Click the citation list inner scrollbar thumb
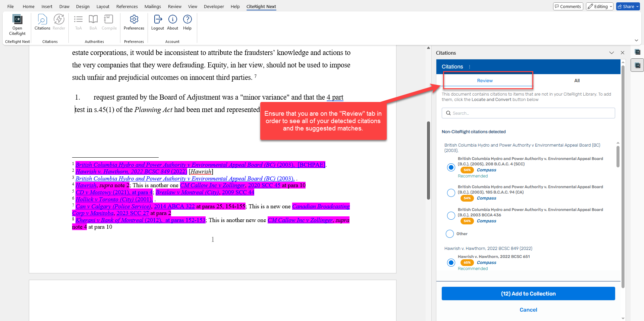This screenshot has height=321, width=644. pos(618,156)
